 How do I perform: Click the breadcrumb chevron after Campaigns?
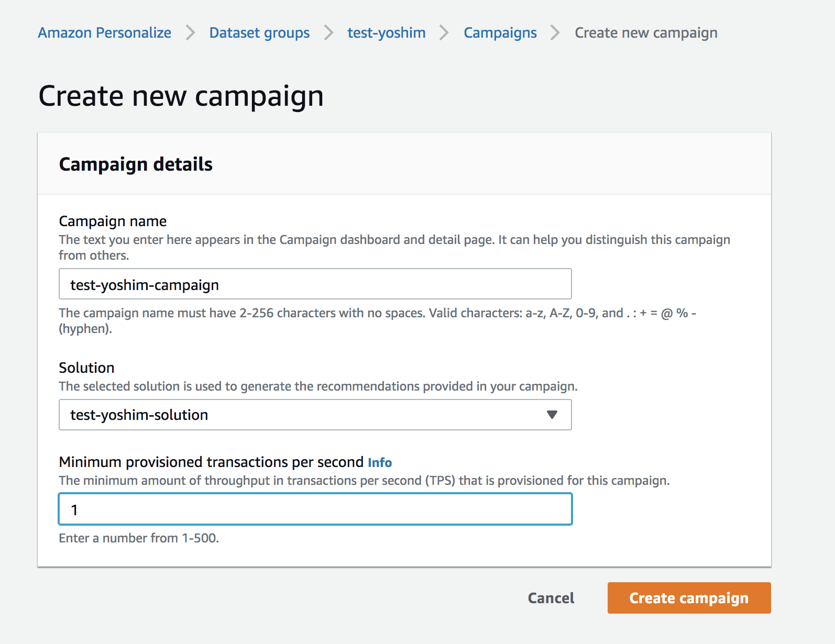(x=554, y=32)
